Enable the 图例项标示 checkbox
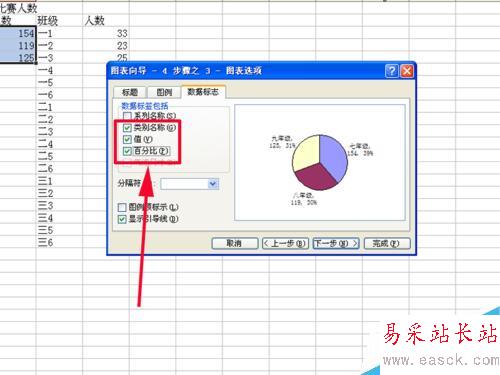This screenshot has height=375, width=500. click(x=122, y=207)
